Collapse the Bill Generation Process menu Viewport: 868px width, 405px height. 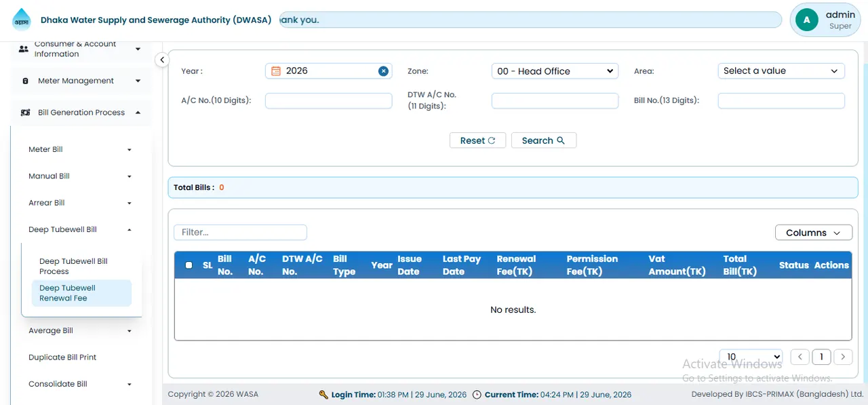pyautogui.click(x=138, y=113)
